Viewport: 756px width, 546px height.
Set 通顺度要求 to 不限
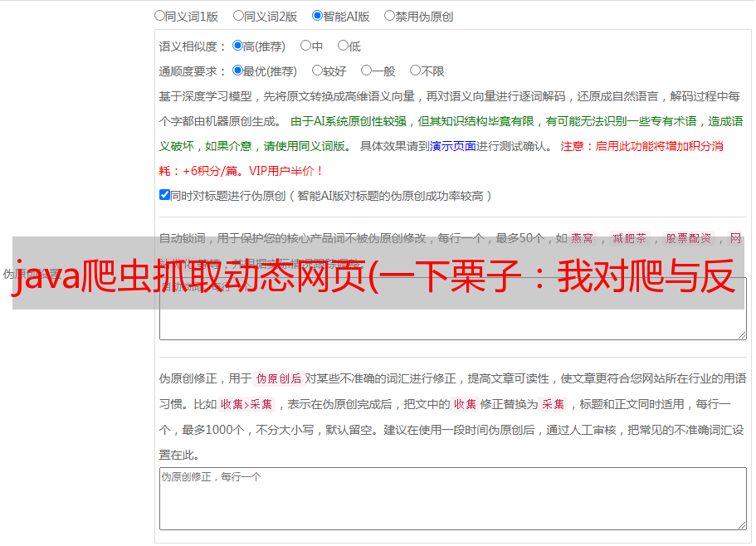coord(415,71)
